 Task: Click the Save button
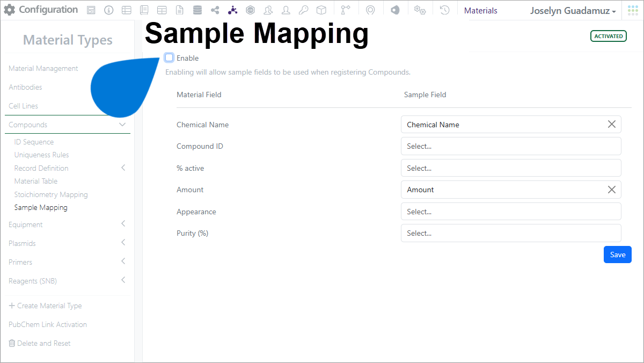(618, 255)
